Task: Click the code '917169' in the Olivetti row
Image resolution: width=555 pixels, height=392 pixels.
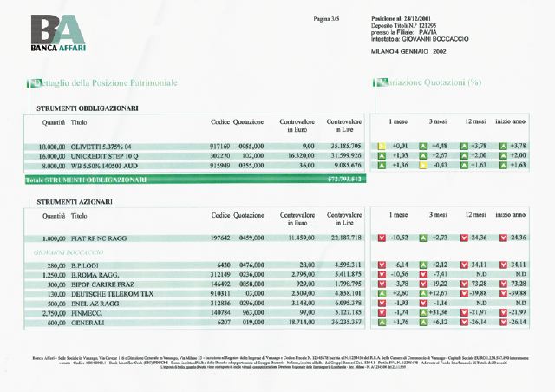Action: click(219, 147)
